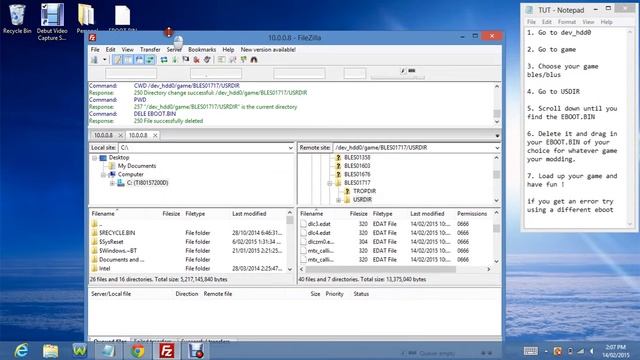640x360 pixels.
Task: Open the directory listing filters icon
Action: pos(222,60)
